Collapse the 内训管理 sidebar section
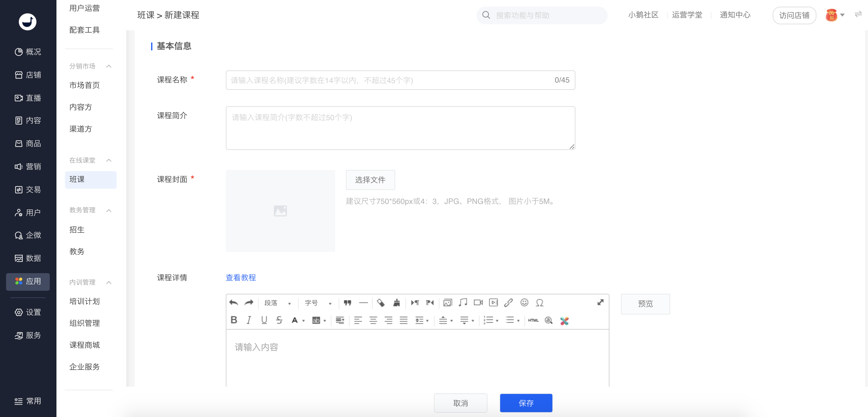The width and height of the screenshot is (868, 417). 109,283
